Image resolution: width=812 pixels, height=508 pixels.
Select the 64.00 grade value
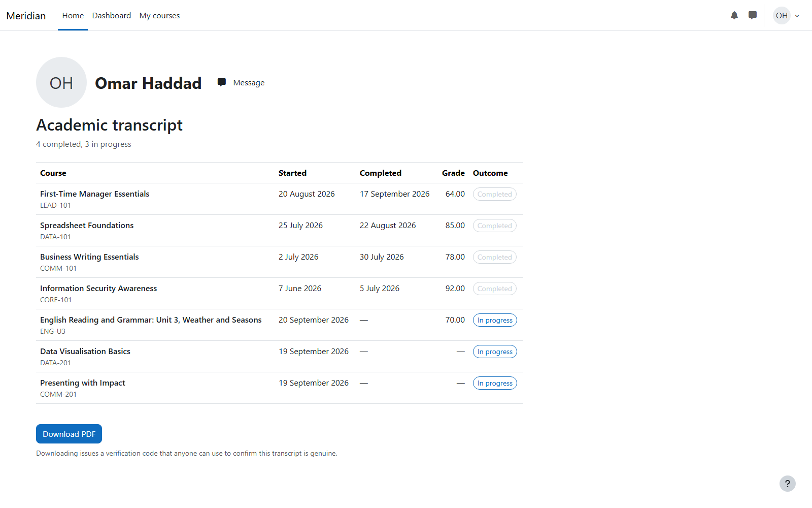point(455,194)
